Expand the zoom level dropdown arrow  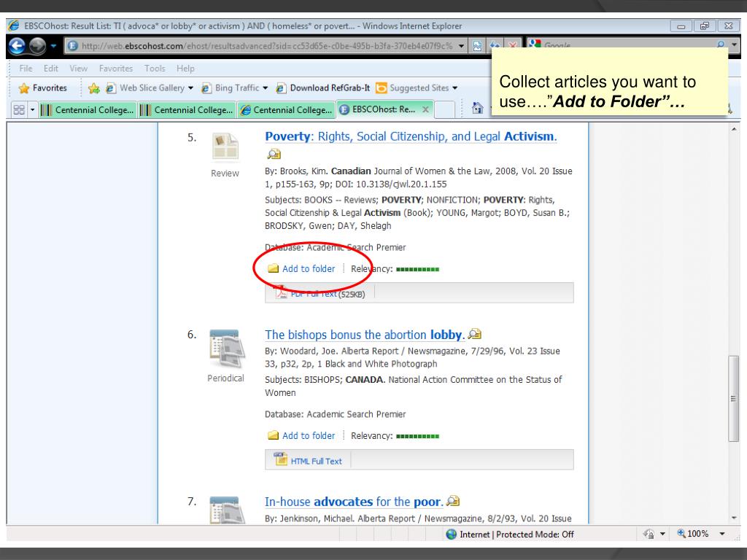[722, 534]
